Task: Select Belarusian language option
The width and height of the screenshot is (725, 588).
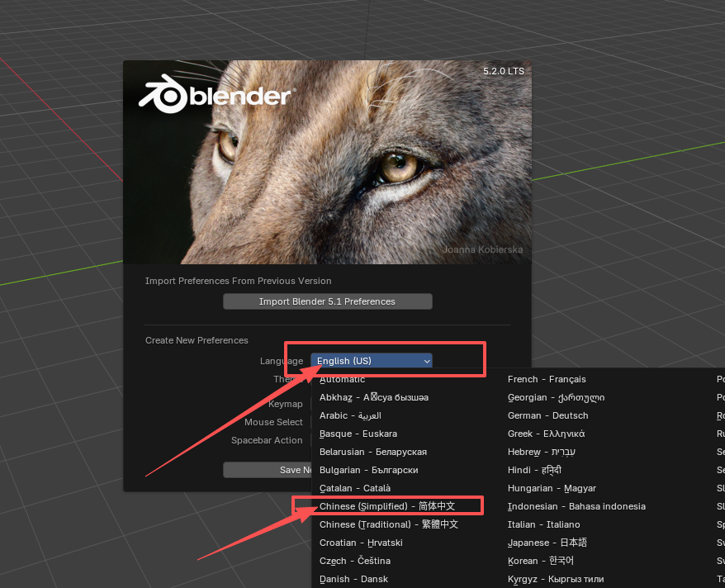Action: pyautogui.click(x=372, y=452)
